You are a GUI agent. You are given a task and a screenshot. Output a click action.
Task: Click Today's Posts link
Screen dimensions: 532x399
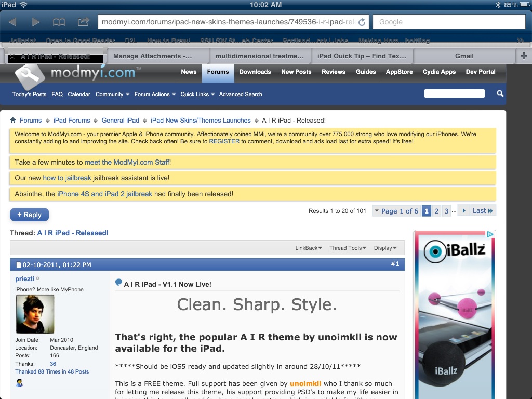[x=29, y=95]
